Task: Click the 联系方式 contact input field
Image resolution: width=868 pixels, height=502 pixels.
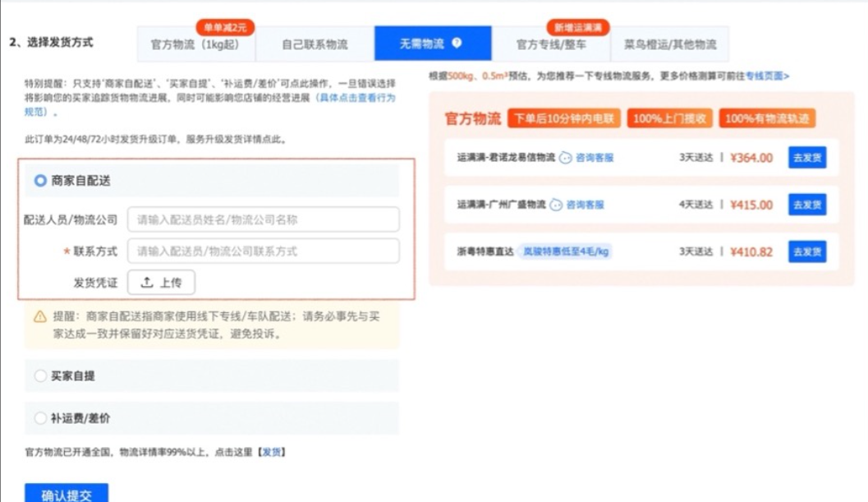Action: [263, 251]
